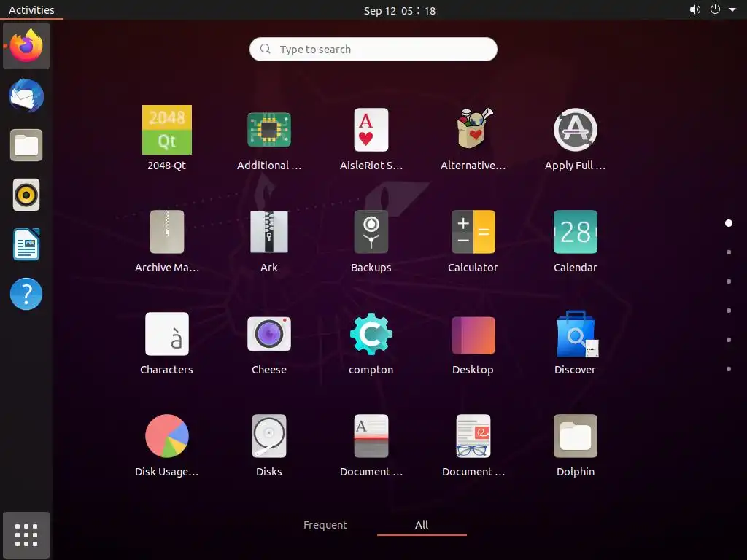Screen dimensions: 747x560
Task: Start AisleRiot Solitaire card game
Action: [371, 130]
